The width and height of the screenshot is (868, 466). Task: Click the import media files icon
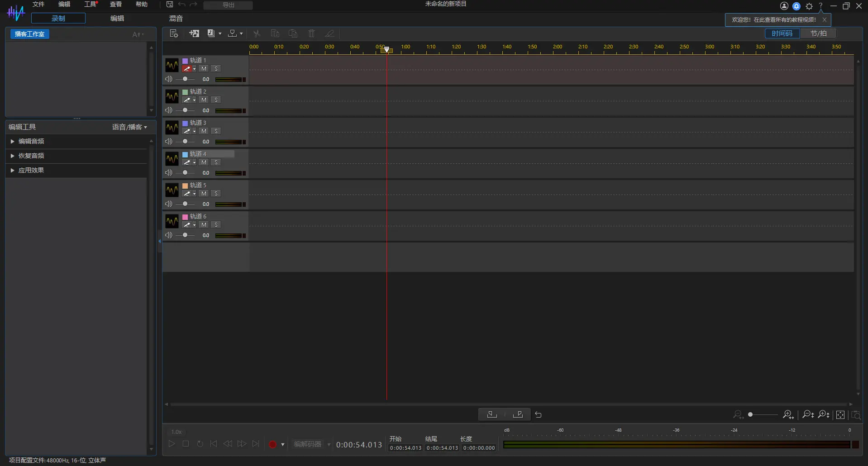pos(211,33)
